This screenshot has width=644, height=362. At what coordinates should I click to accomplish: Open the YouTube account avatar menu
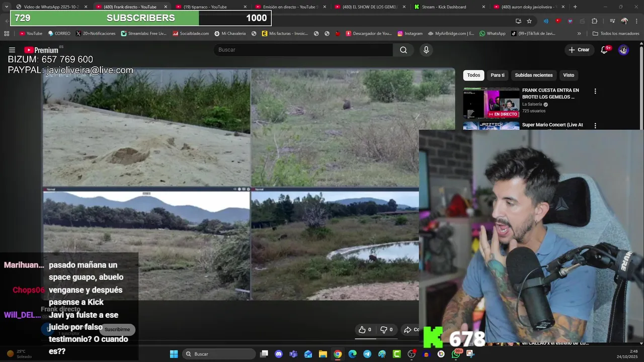tap(623, 50)
